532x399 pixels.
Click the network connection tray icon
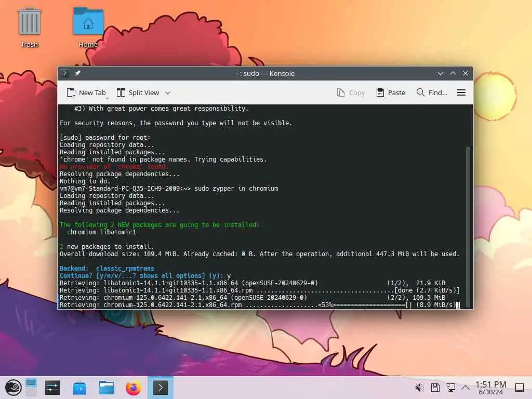[451, 388]
